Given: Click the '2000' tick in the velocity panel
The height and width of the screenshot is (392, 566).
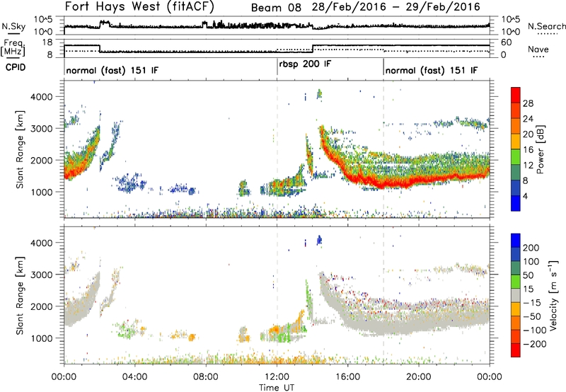Looking at the screenshot, I should [41, 306].
